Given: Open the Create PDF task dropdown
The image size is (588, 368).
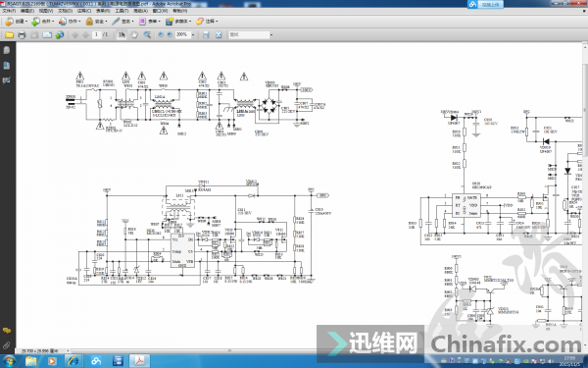Looking at the screenshot, I should click(x=16, y=22).
